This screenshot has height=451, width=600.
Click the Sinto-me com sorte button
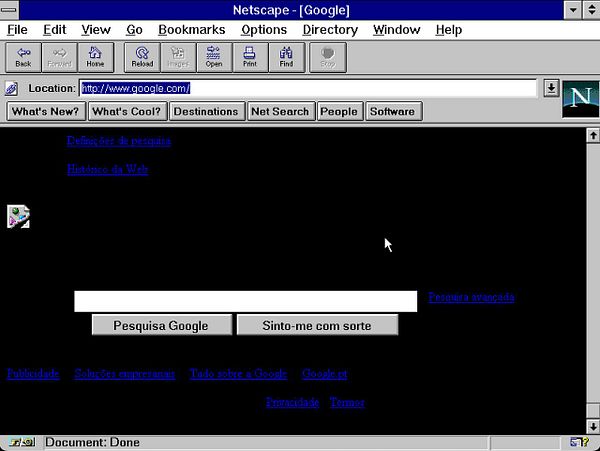tap(317, 325)
